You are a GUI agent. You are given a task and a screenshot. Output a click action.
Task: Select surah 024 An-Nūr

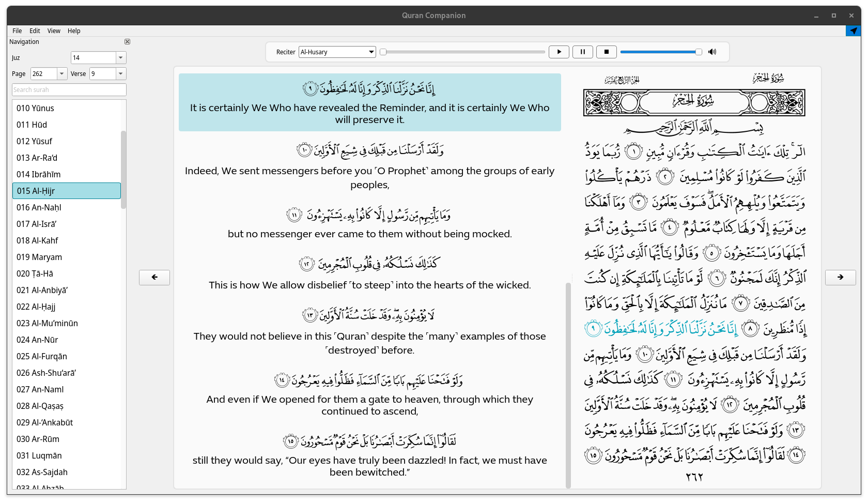point(67,340)
